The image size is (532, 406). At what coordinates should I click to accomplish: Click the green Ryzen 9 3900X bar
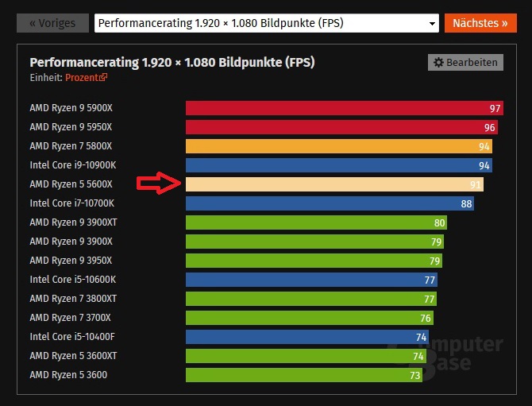coord(314,242)
